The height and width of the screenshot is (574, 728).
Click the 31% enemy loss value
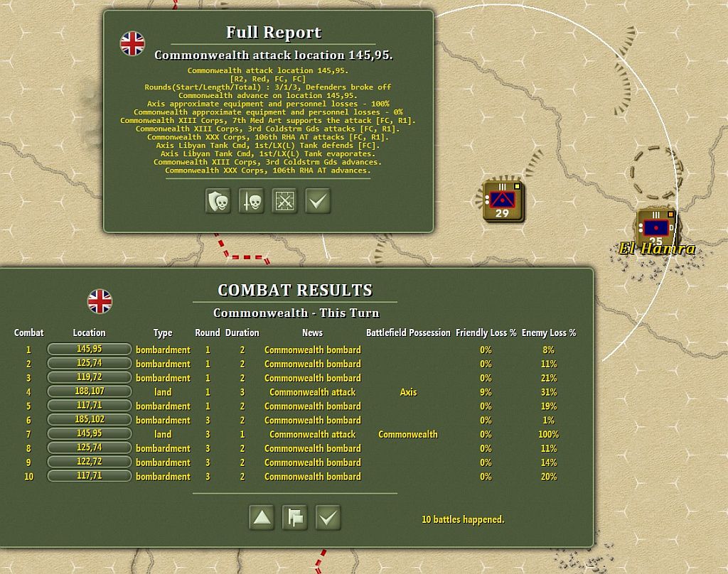549,392
